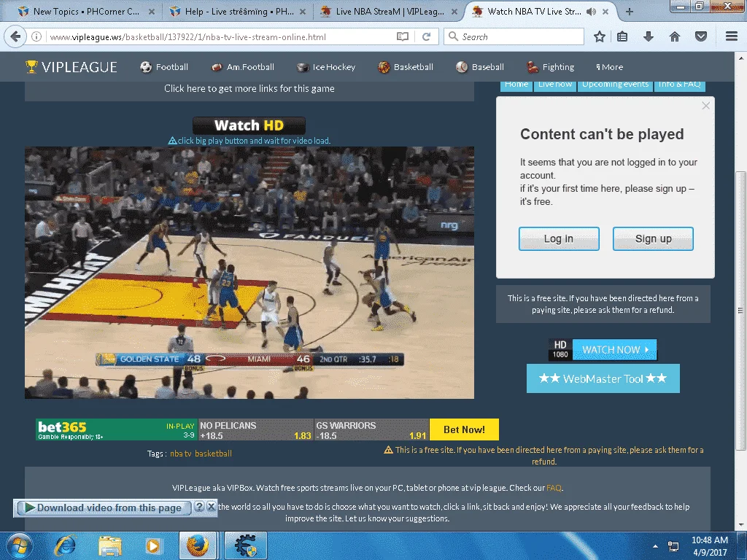Viewport: 747px width, 560px height.
Task: Click the URL address field
Action: (219, 36)
